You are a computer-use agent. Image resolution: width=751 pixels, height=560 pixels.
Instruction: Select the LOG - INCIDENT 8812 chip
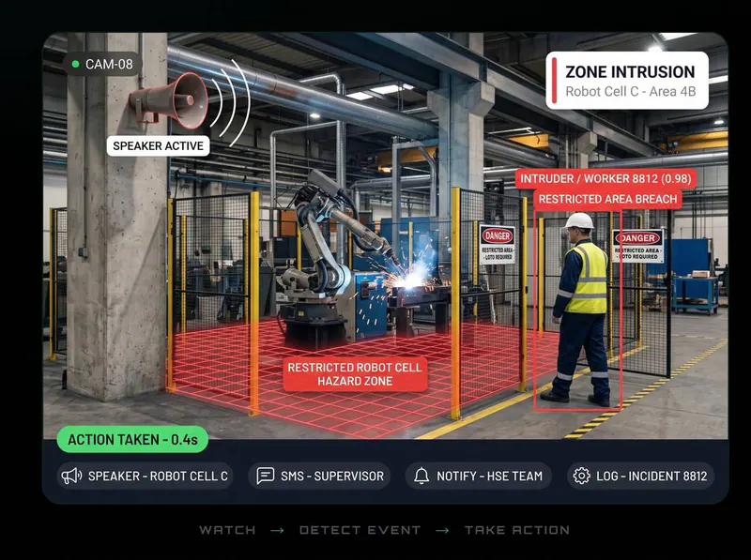[641, 476]
